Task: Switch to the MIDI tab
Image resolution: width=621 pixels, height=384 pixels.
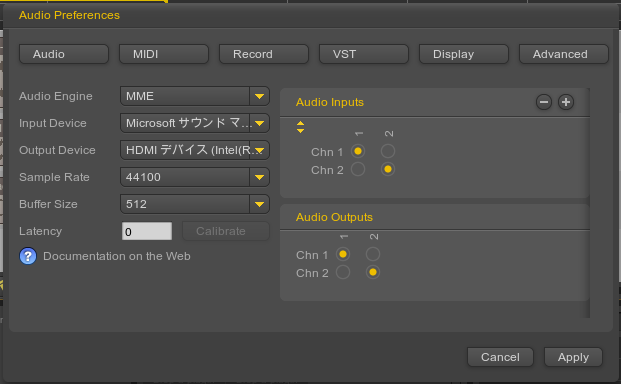Action: pyautogui.click(x=164, y=54)
